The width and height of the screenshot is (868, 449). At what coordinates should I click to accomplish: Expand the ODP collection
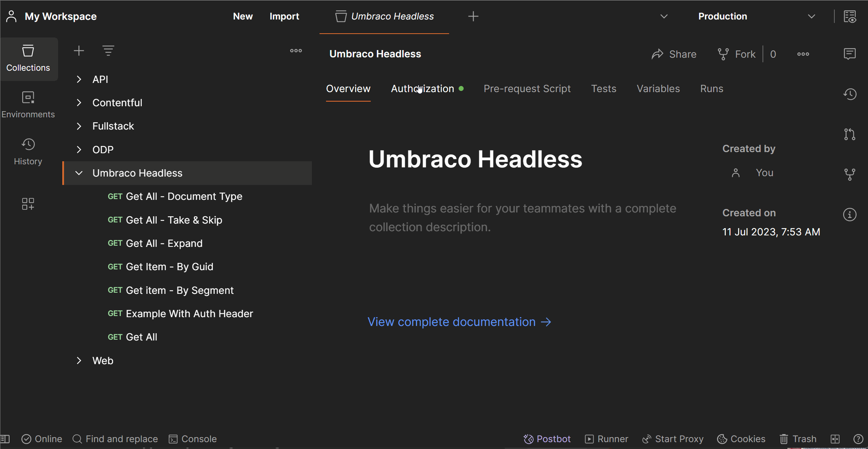point(79,149)
